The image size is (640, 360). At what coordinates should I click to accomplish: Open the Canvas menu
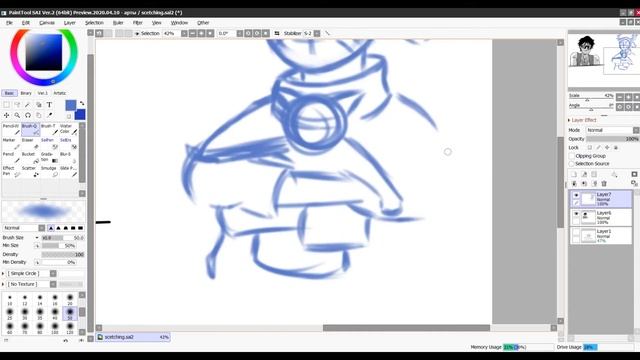[47, 23]
